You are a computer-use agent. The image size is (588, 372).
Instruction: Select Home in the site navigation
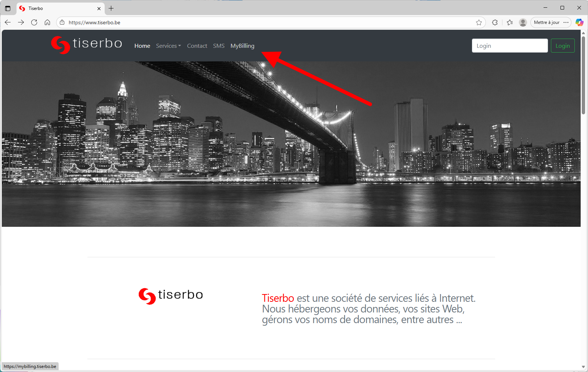[142, 46]
